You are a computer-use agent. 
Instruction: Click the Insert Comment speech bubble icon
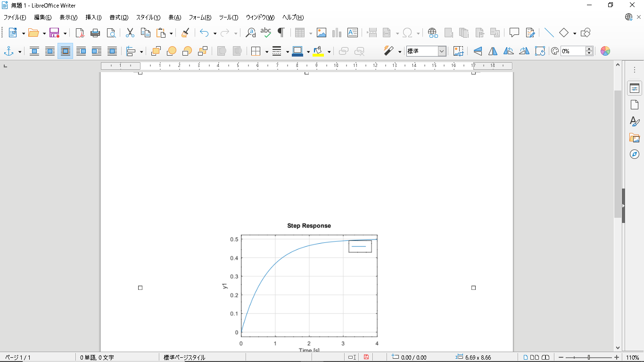[x=514, y=33]
